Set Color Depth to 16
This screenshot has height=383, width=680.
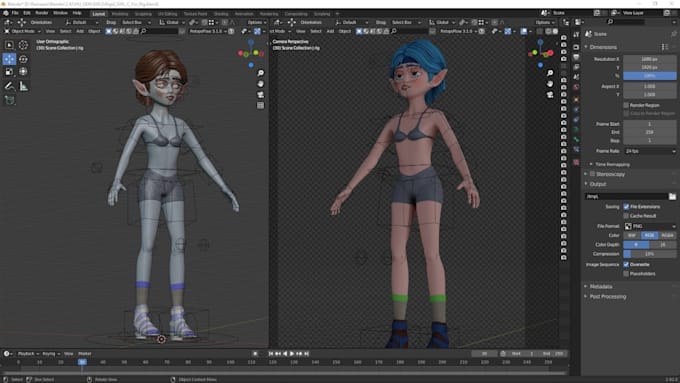coord(663,245)
